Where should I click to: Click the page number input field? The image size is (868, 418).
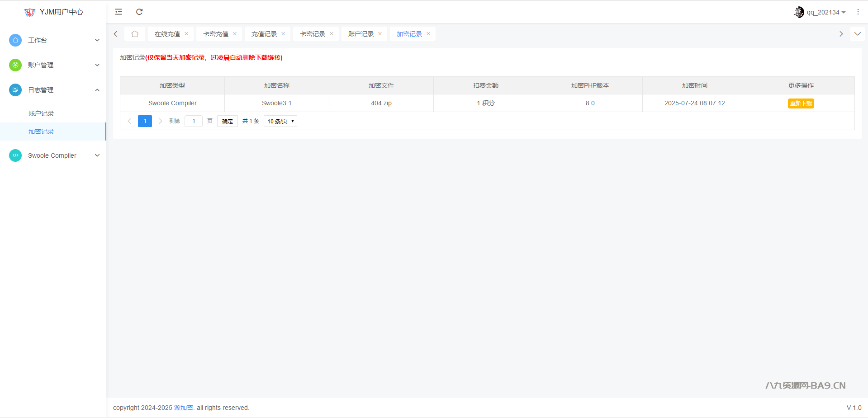pos(194,121)
